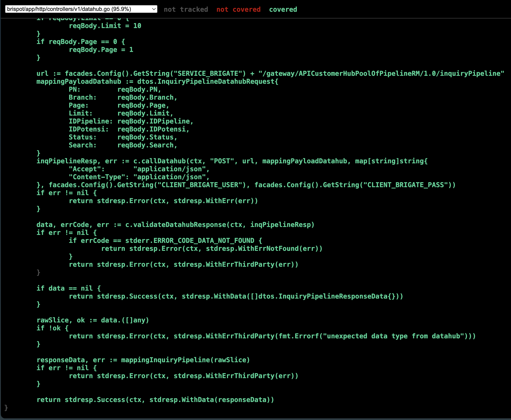Click the red "not covered" legend label
Image resolution: width=511 pixels, height=420 pixels.
click(x=239, y=9)
